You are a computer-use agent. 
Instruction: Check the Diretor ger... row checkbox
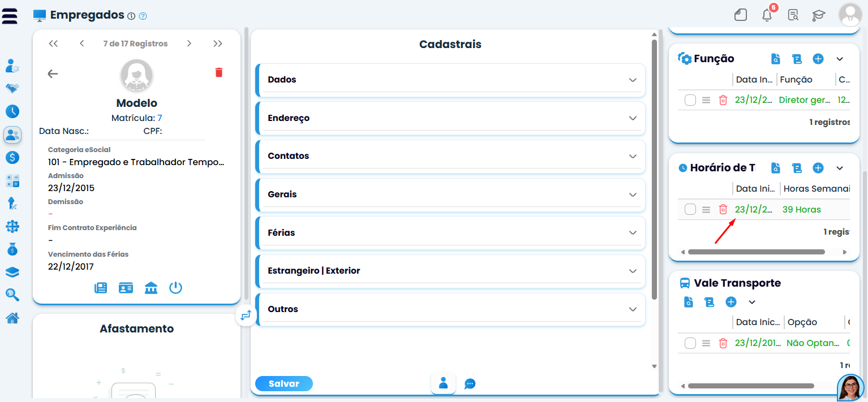[x=690, y=100]
